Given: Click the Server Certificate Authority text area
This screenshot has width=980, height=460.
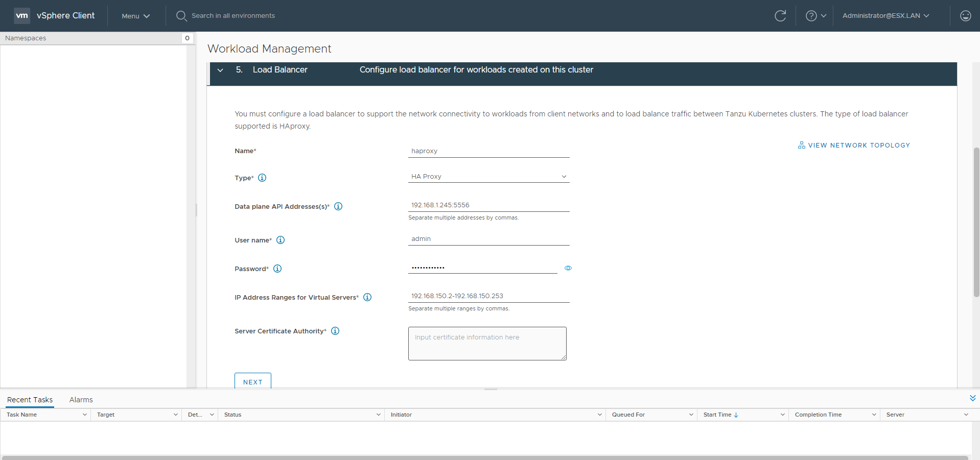Looking at the screenshot, I should click(487, 344).
